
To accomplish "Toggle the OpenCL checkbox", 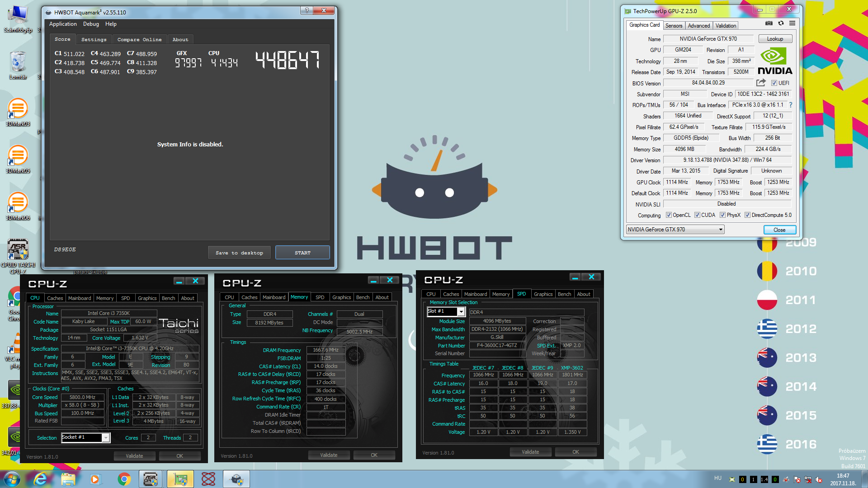I will coord(669,215).
